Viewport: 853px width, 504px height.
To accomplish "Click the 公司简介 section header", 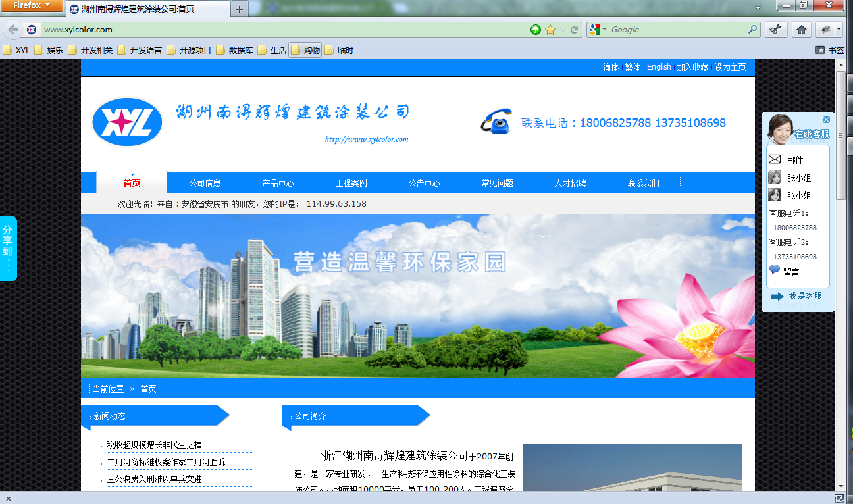I will coord(311,416).
